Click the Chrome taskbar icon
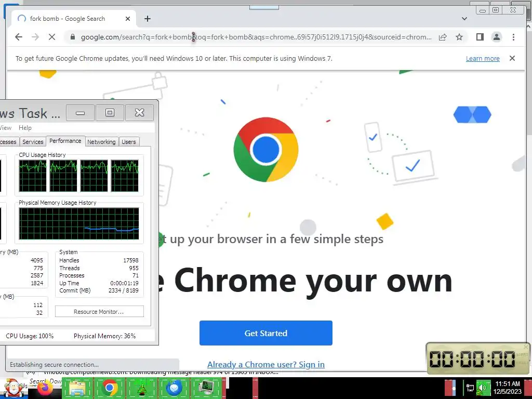532x399 pixels. 109,388
